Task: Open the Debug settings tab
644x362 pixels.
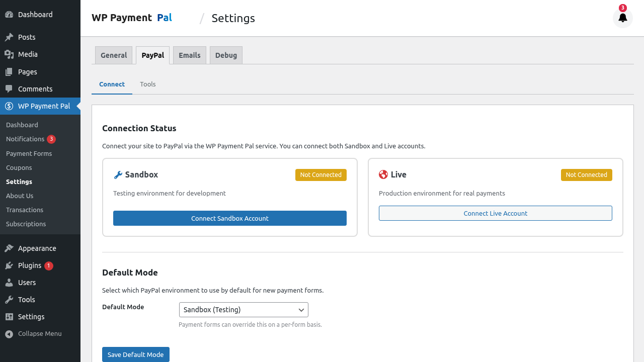Action: click(225, 55)
